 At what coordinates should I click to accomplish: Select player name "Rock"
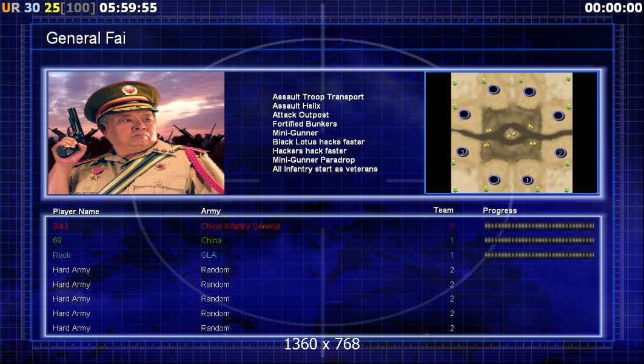click(x=62, y=255)
